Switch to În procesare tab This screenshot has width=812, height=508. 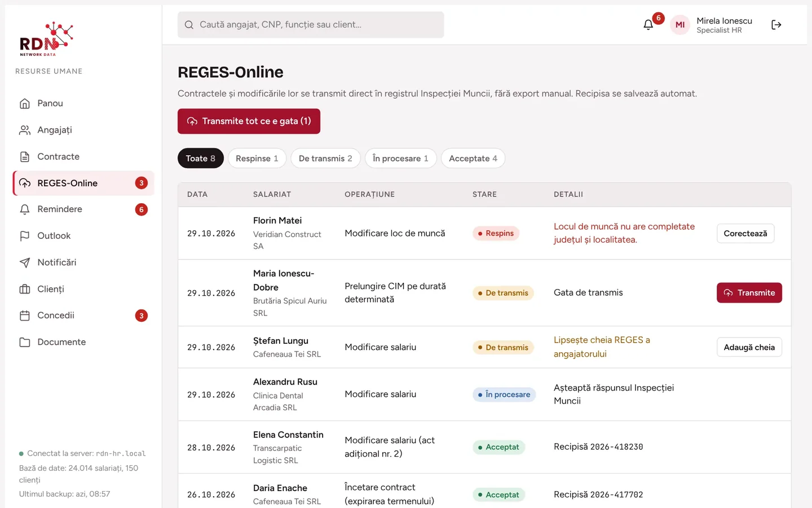click(x=400, y=159)
